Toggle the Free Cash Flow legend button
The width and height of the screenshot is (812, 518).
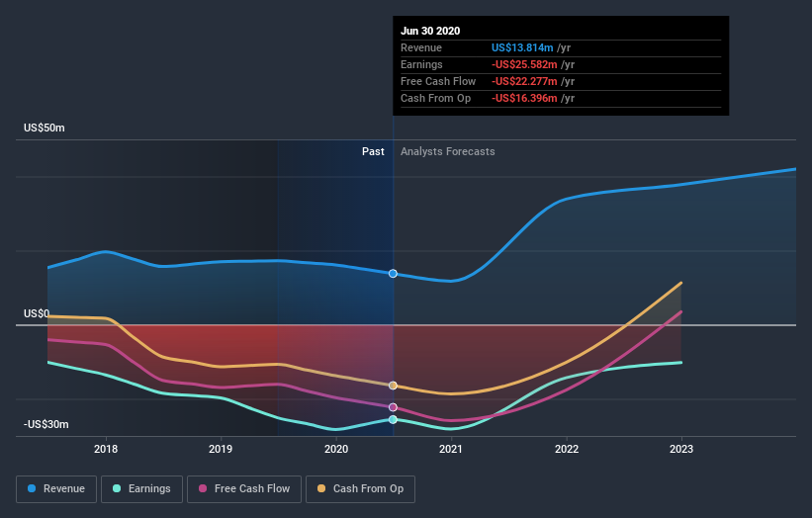[244, 489]
